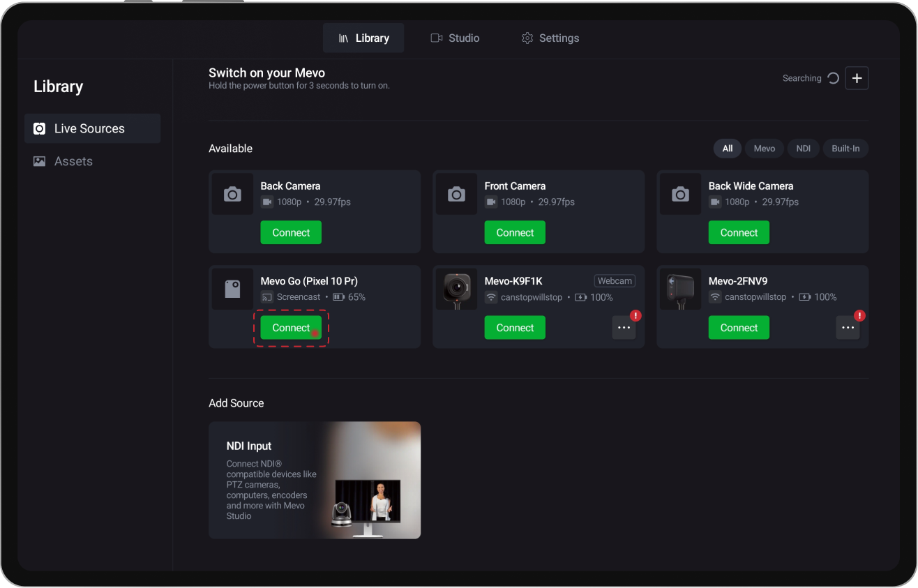
Task: Click the Mevo-2FNV9 camera device icon
Action: click(x=680, y=289)
